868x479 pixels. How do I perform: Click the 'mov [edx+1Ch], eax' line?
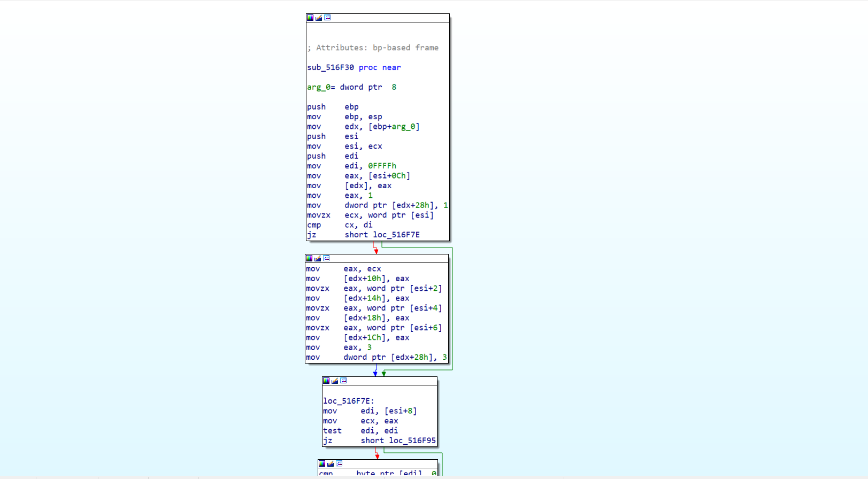click(358, 338)
